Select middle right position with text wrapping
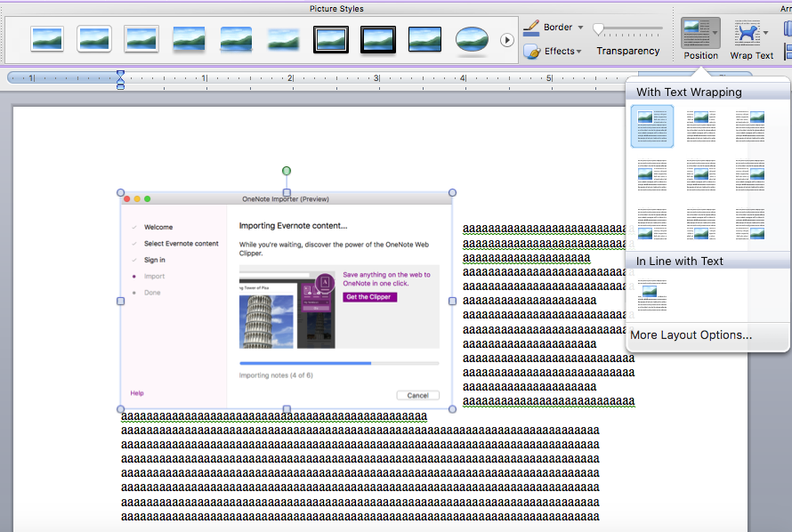 [750, 175]
